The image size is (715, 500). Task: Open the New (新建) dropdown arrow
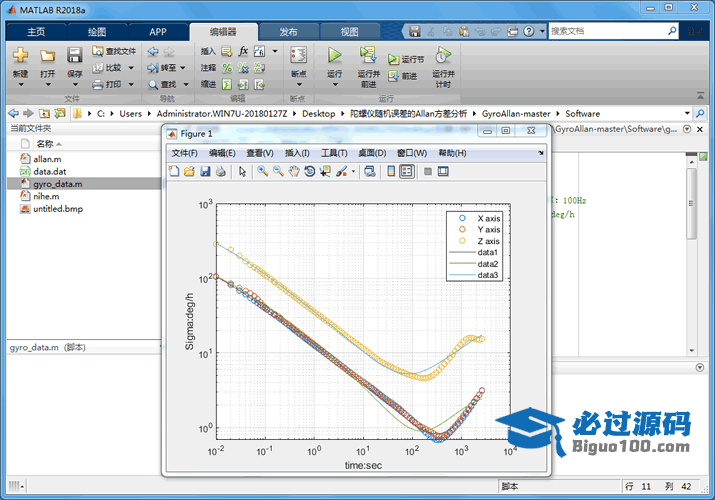coord(20,85)
